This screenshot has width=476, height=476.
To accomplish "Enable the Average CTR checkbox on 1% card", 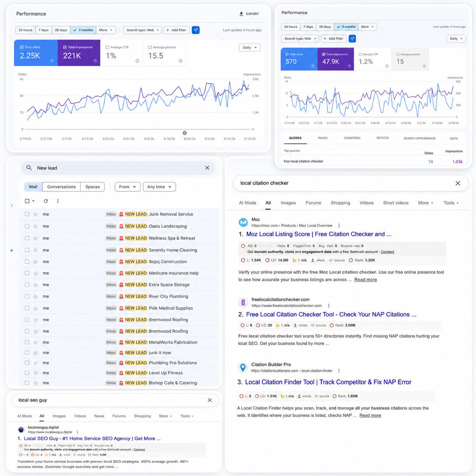I will 107,47.
